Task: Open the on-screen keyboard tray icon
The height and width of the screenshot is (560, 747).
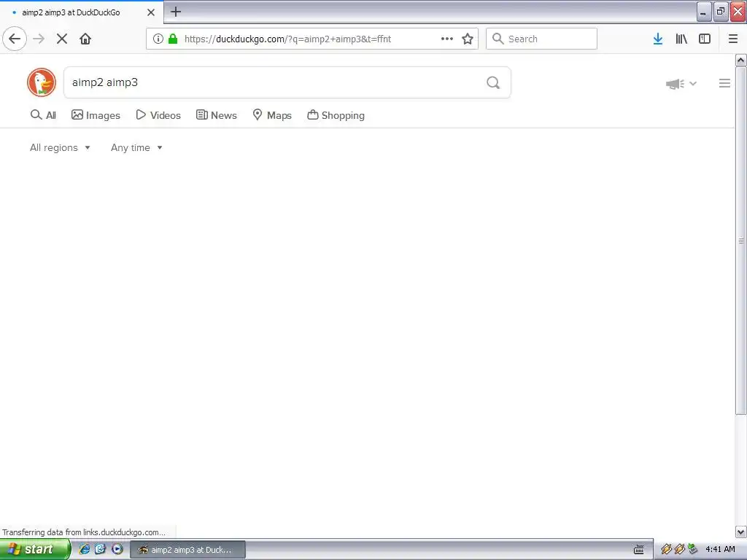Action: click(639, 550)
